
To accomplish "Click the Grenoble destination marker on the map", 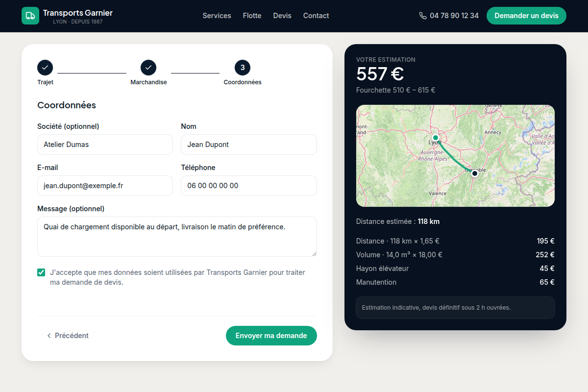I will click(474, 173).
